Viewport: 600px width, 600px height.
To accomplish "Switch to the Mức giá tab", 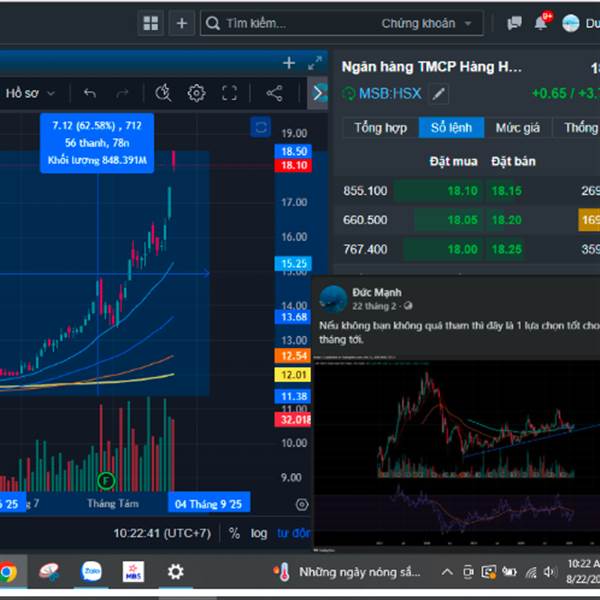I will tap(518, 127).
